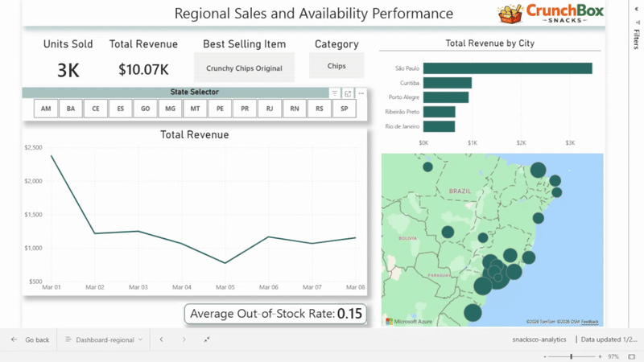
Task: Open the Dashboard-regional page dropdown
Action: point(105,340)
